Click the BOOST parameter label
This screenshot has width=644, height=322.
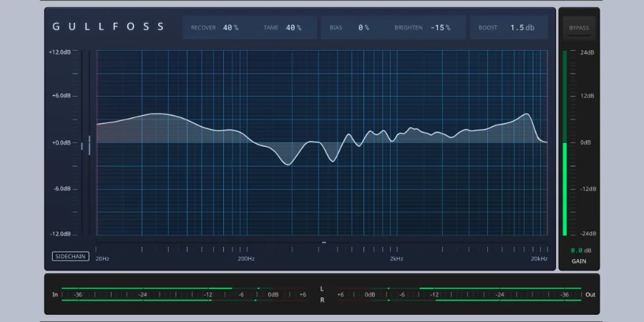(488, 27)
